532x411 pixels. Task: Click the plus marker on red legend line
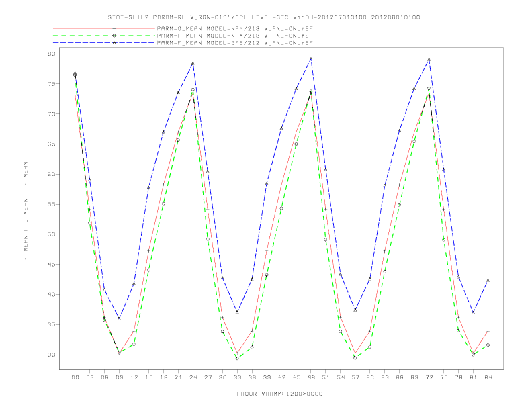114,28
